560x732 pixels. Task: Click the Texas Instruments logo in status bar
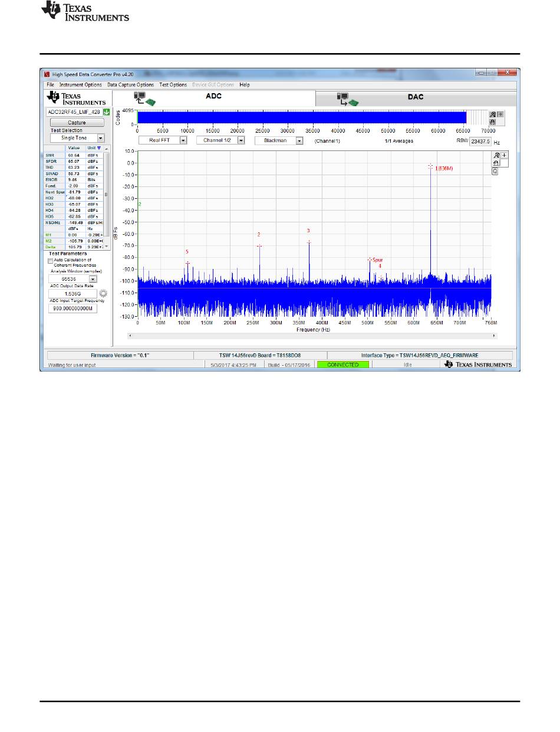(x=478, y=365)
